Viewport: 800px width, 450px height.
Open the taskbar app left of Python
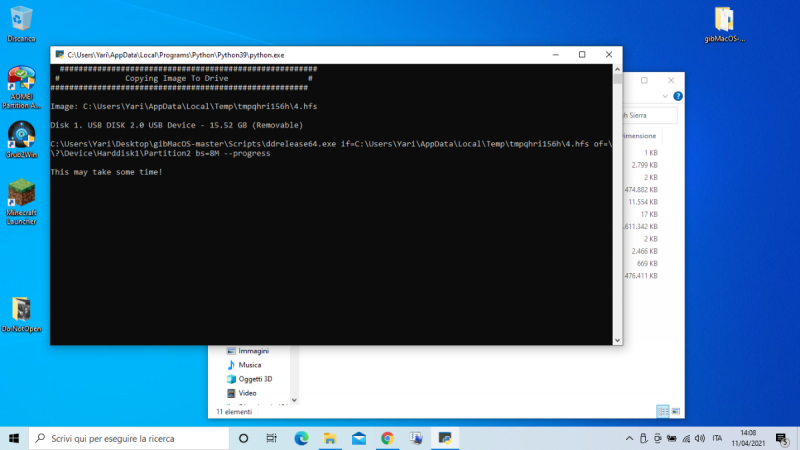(x=416, y=438)
